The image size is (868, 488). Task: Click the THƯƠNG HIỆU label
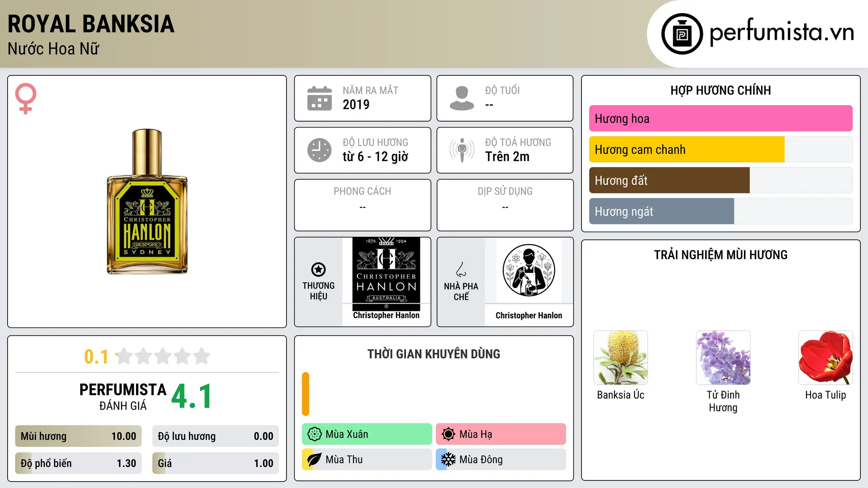318,291
